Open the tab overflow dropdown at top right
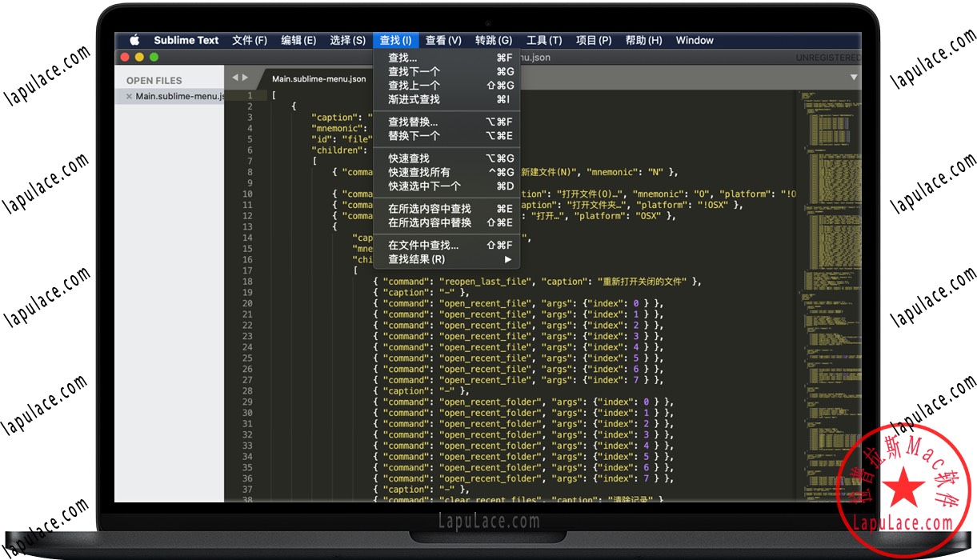 pyautogui.click(x=854, y=77)
